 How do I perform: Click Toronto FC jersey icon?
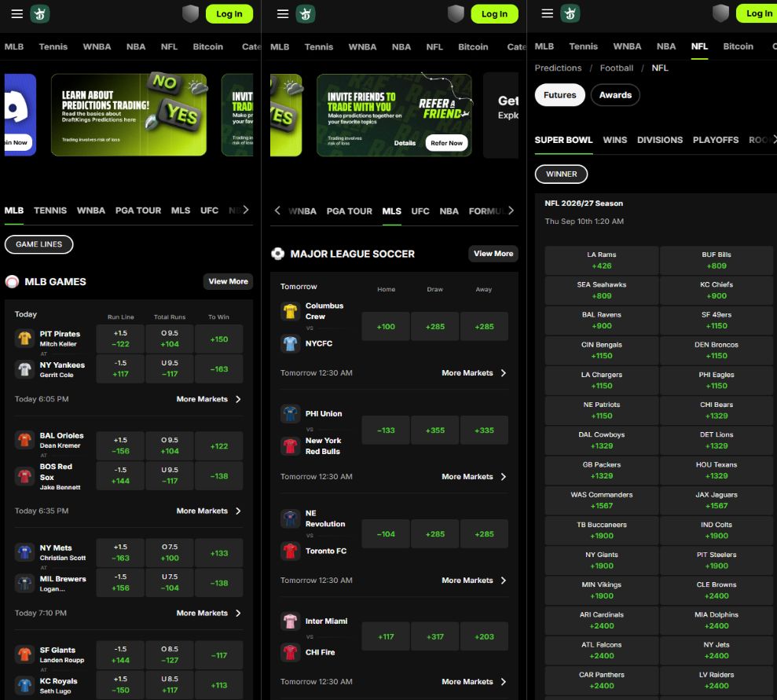tap(291, 551)
